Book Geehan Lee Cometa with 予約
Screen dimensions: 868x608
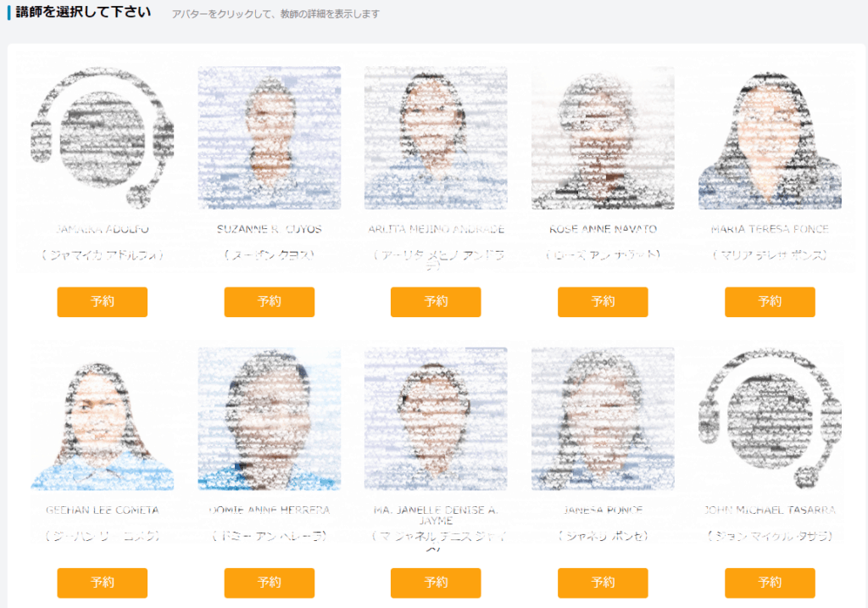point(103,583)
